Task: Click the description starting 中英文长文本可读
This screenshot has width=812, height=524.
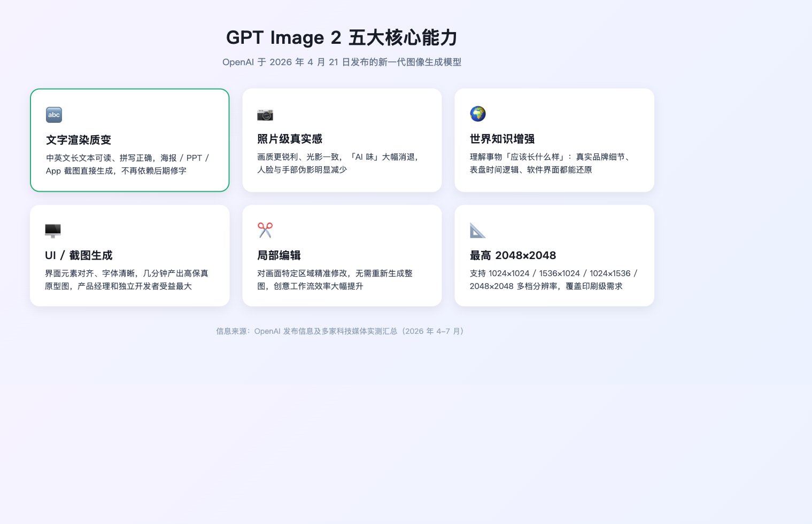Action: point(128,165)
